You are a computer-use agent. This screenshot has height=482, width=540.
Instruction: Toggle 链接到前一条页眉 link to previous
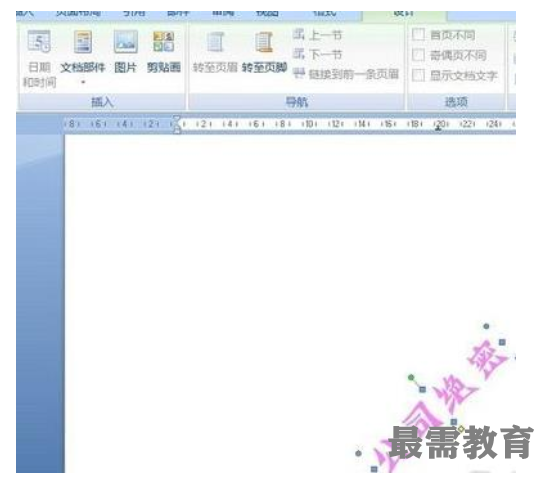click(x=345, y=74)
